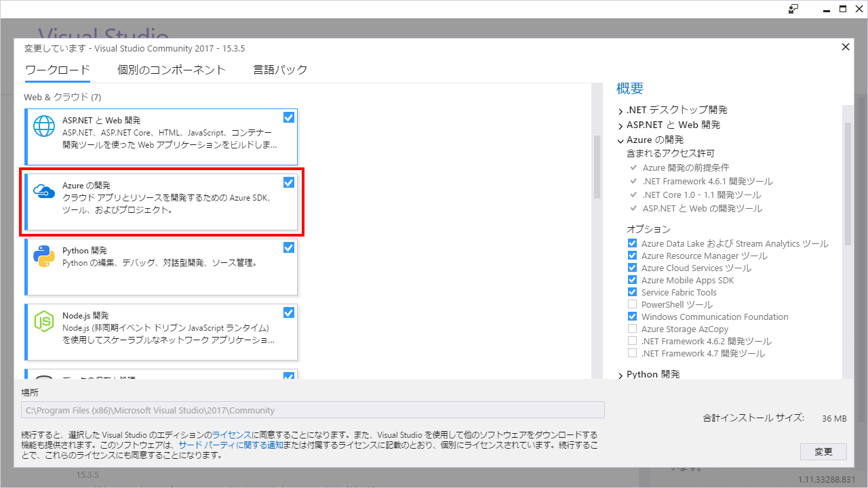Click the Python logo workload icon
This screenshot has height=488, width=868.
(45, 256)
